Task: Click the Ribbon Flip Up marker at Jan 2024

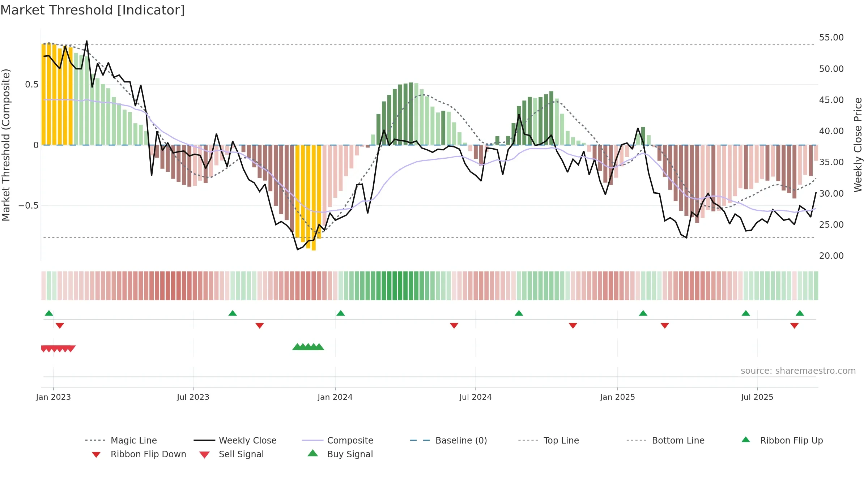Action: click(340, 313)
